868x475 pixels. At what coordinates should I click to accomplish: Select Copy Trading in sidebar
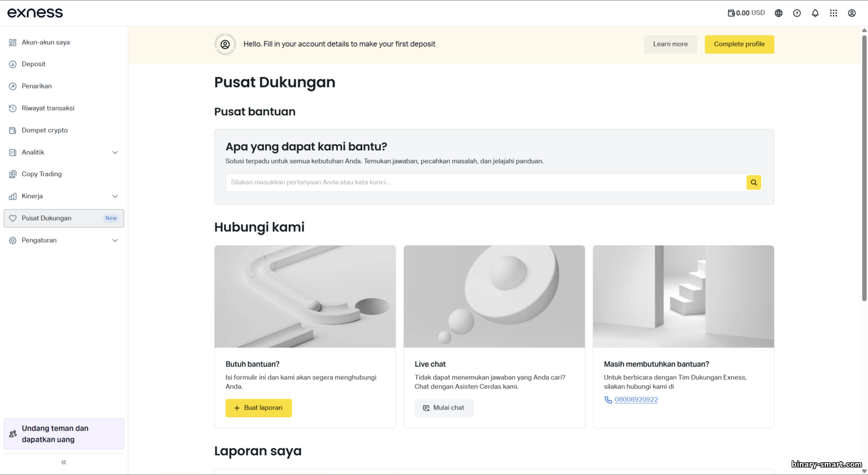pos(42,174)
